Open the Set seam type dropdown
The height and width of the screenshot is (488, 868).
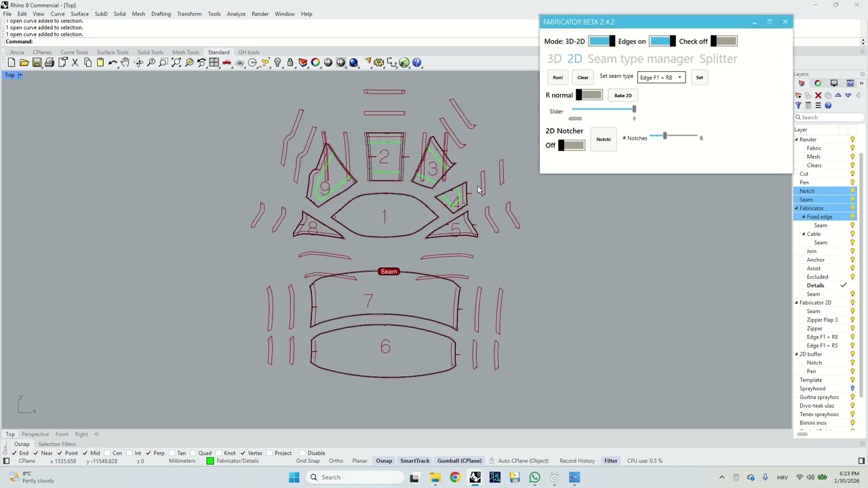coord(661,77)
